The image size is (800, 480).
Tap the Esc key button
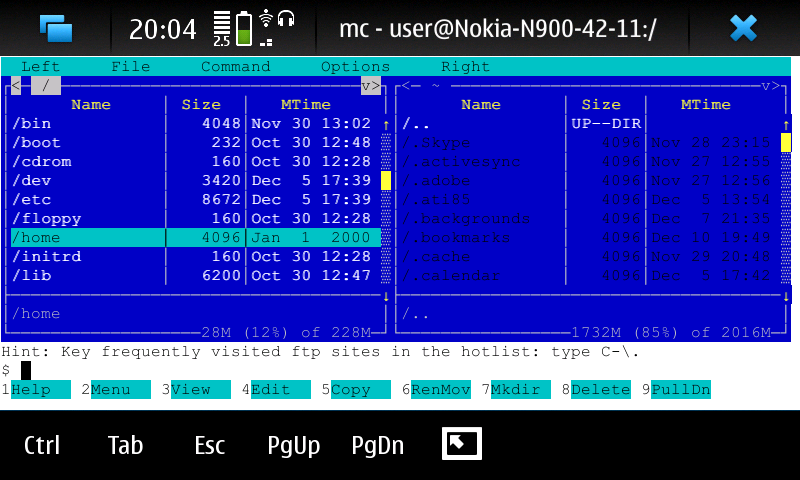click(210, 445)
